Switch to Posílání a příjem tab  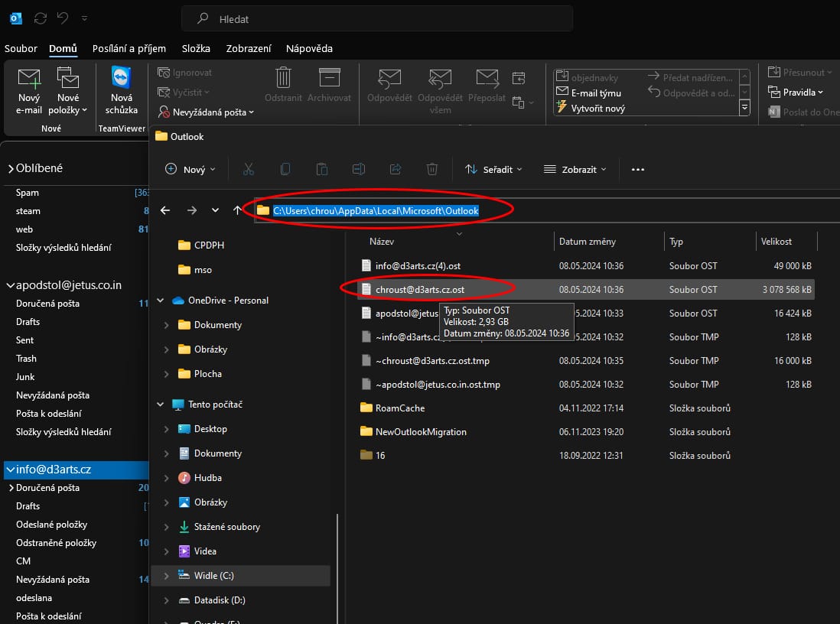click(x=129, y=48)
